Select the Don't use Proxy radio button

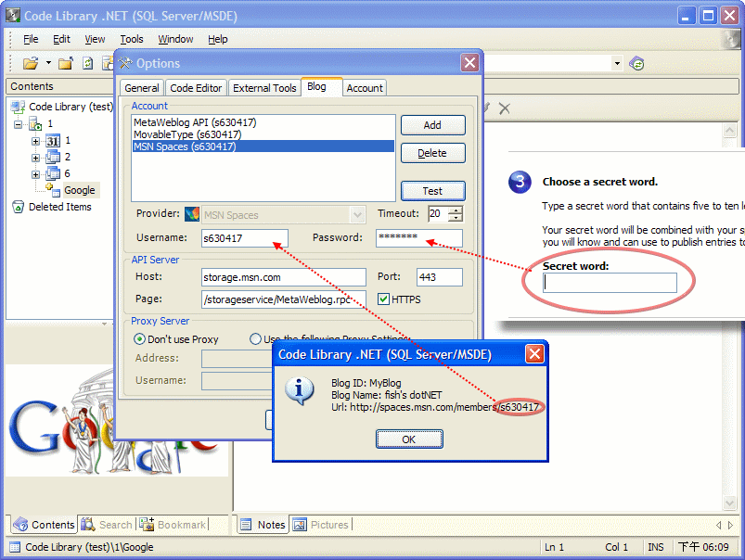click(139, 339)
